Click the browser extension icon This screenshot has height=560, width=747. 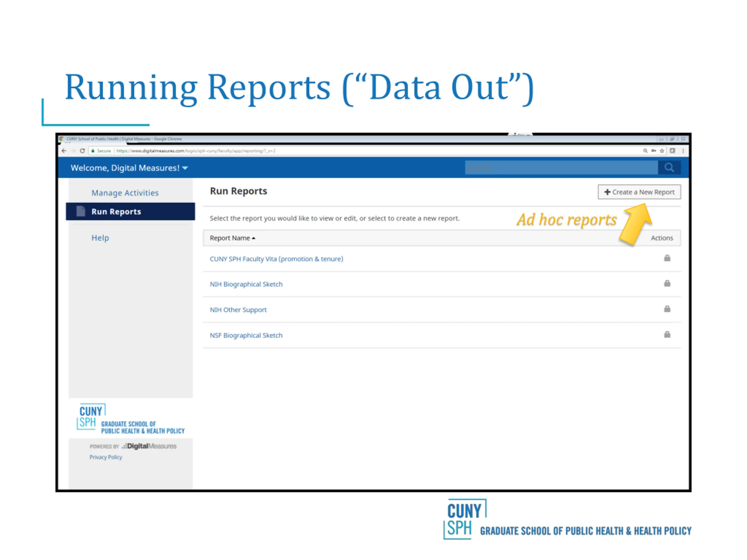(672, 151)
